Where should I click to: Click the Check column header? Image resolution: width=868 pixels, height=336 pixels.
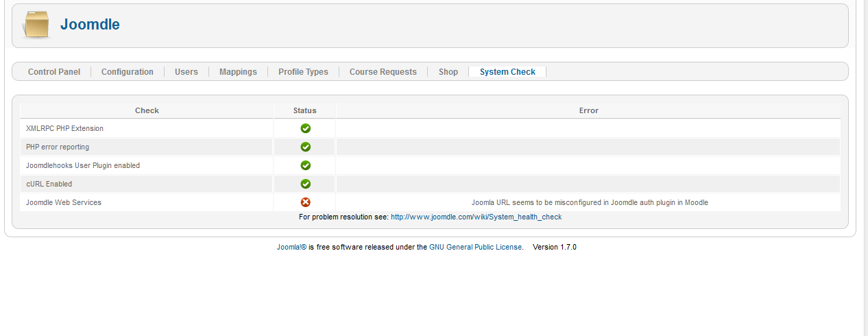(x=147, y=110)
